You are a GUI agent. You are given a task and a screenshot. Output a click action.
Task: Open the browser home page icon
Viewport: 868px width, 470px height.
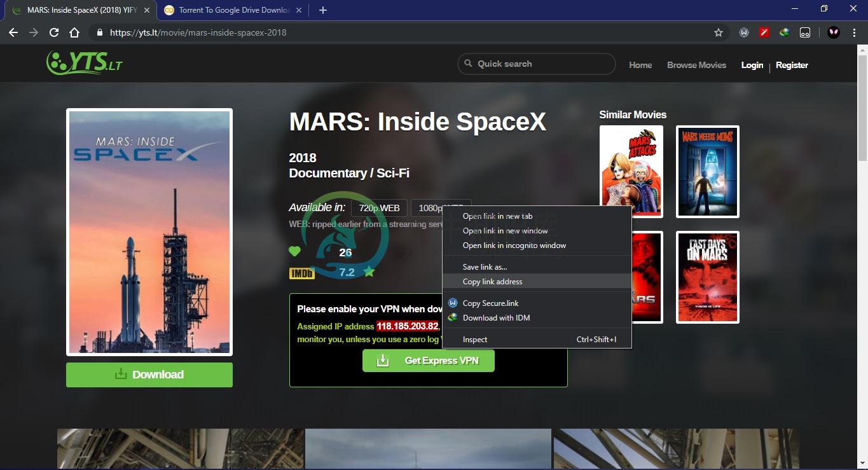(x=74, y=32)
